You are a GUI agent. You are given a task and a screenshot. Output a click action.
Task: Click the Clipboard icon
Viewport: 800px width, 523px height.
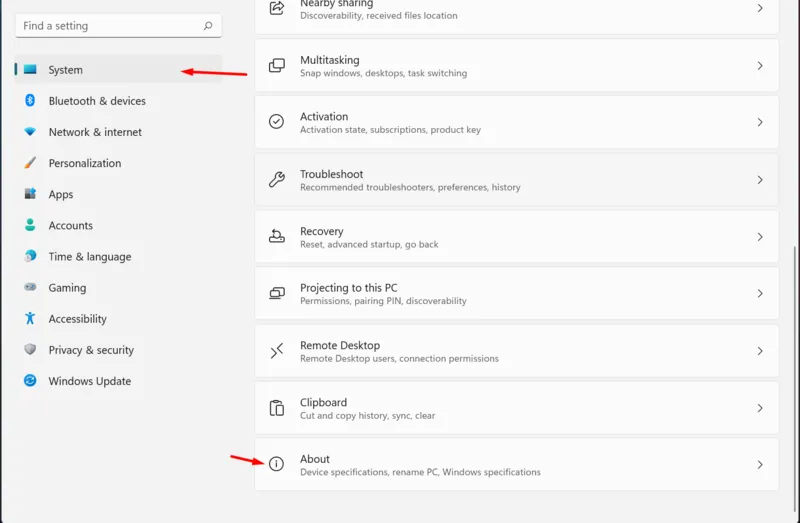click(x=277, y=408)
